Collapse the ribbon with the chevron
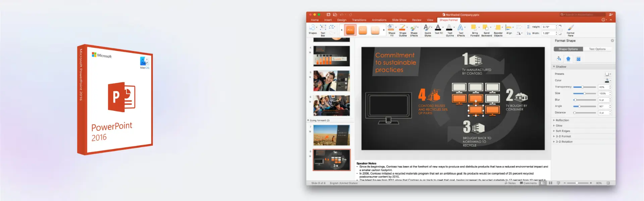The image size is (644, 201). (611, 20)
